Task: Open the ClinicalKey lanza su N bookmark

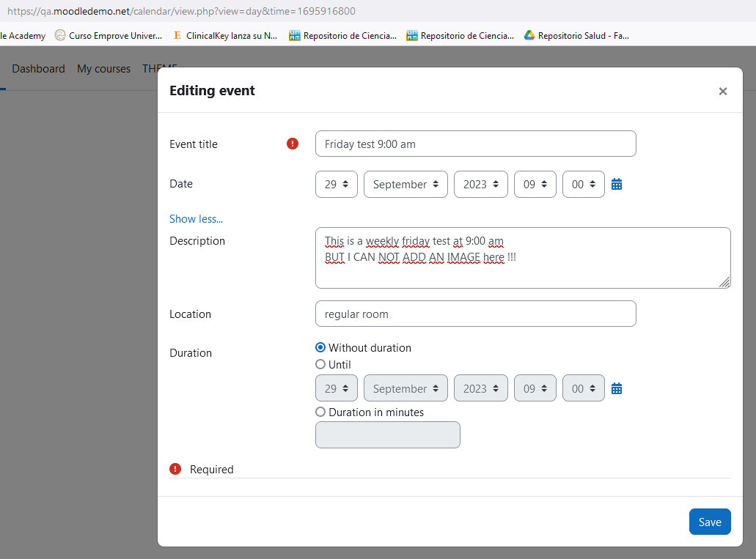Action: click(x=225, y=36)
